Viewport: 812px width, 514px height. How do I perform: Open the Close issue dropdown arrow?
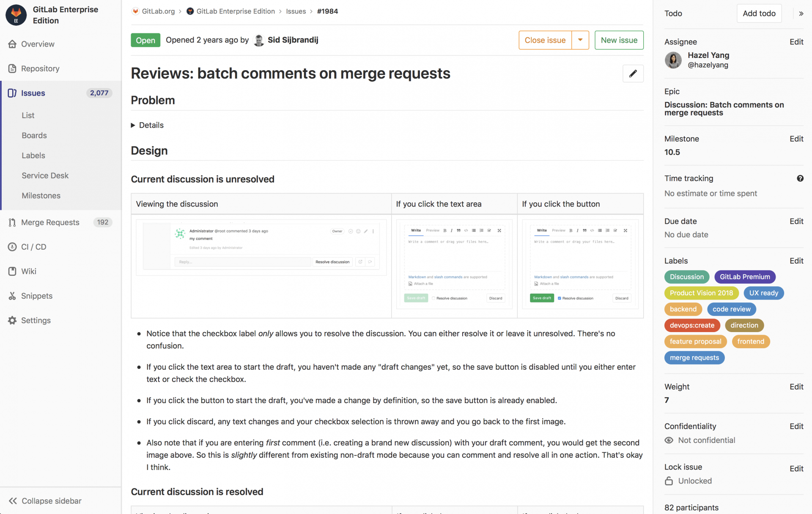tap(580, 40)
